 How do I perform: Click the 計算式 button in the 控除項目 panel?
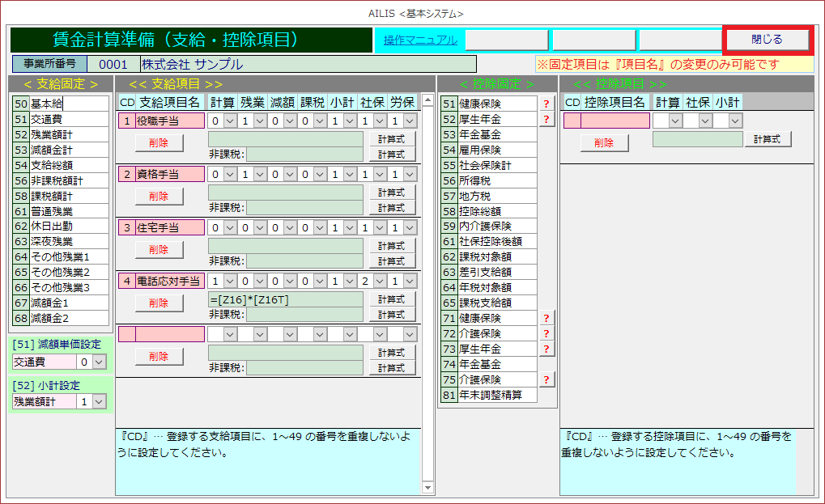[768, 139]
